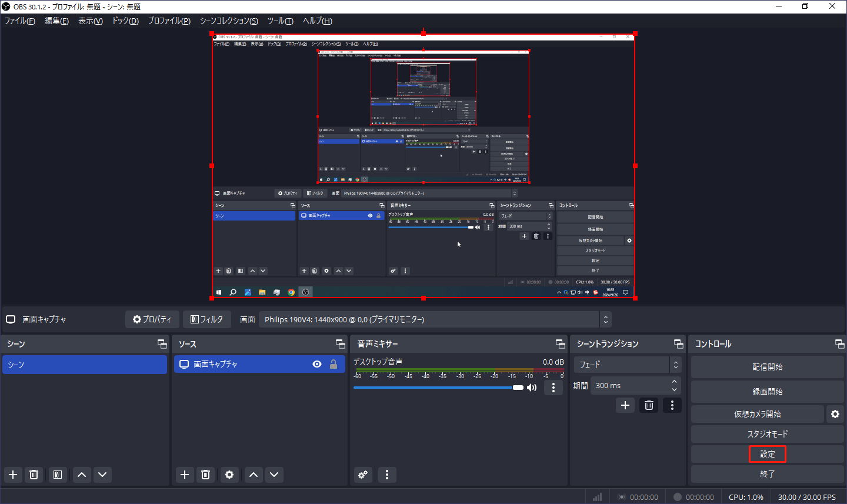Screen dimensions: 847x504
Task: Pop out the コントロール dock
Action: click(x=839, y=344)
